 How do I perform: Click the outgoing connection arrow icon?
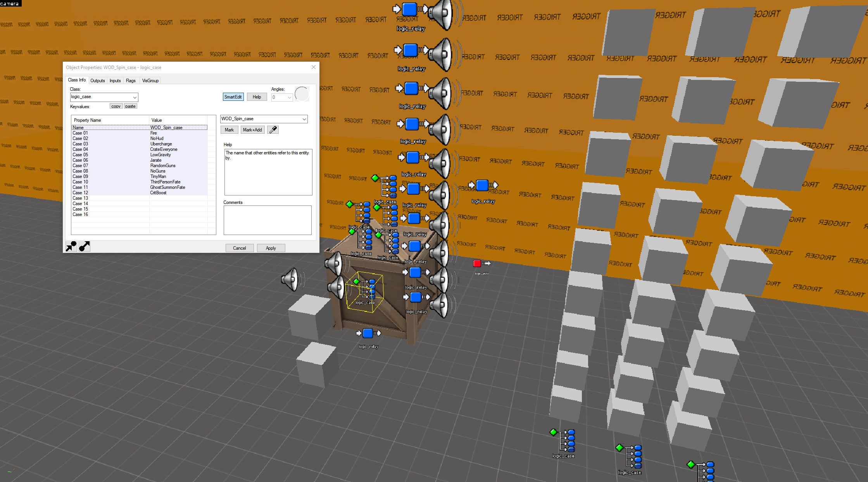[85, 246]
